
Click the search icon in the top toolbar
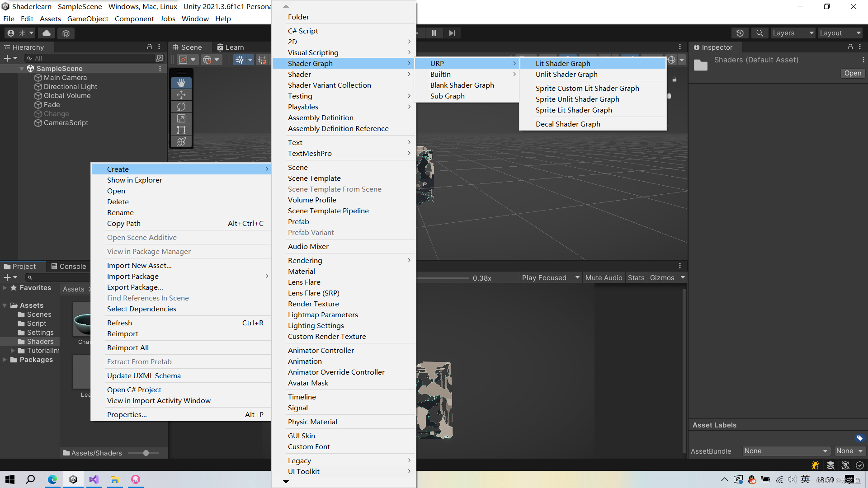(x=759, y=33)
